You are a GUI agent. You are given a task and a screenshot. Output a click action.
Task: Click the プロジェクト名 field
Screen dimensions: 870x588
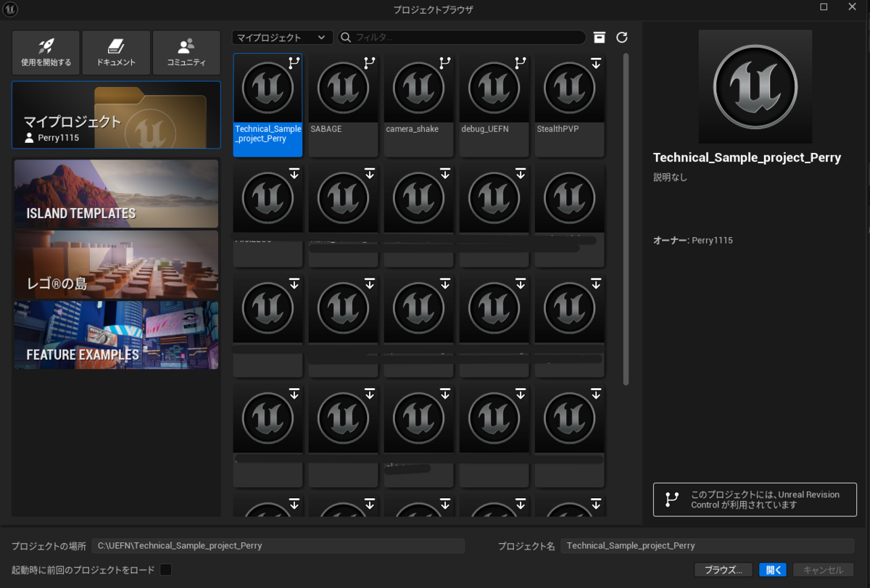coord(708,546)
